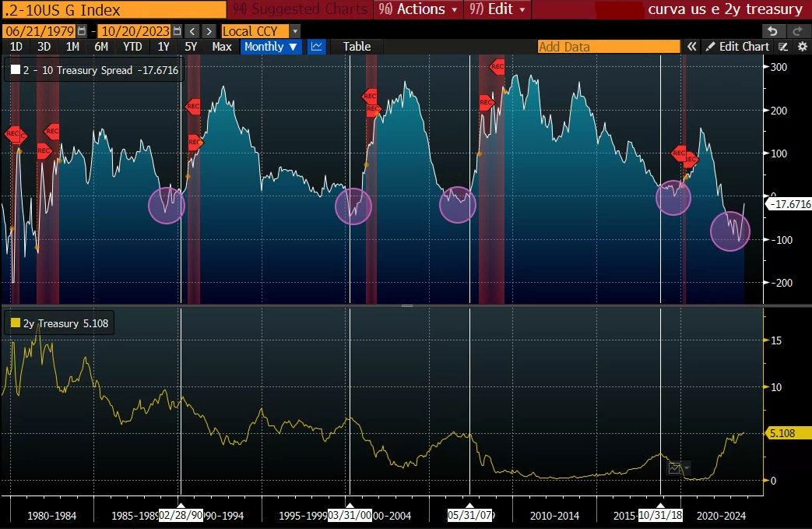Viewport: 812px width, 529px height.
Task: Shift date range back with left arrow
Action: click(193, 31)
